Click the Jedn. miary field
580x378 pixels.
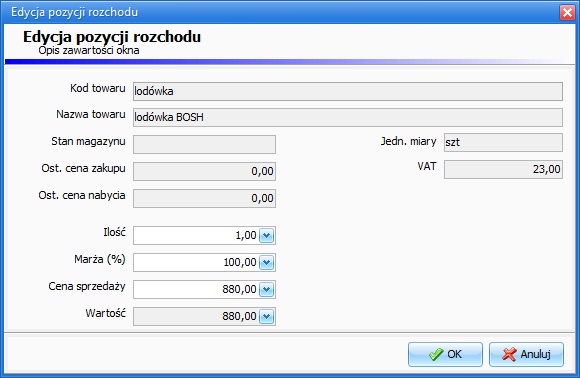coord(503,142)
